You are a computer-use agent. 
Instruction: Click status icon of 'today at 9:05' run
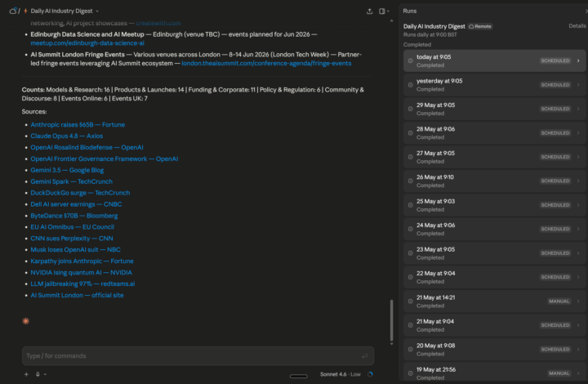click(x=410, y=60)
